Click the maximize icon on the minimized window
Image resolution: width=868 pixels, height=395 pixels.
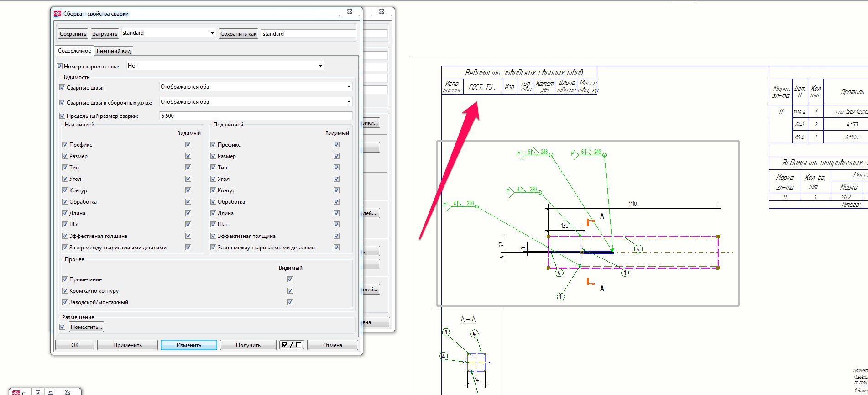point(51,392)
